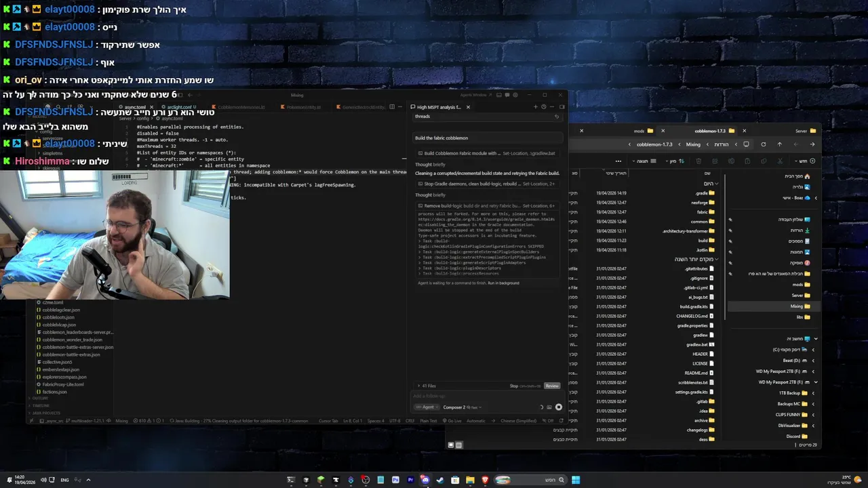Select the LICENSE file in Explorer
868x488 pixels.
(x=704, y=363)
